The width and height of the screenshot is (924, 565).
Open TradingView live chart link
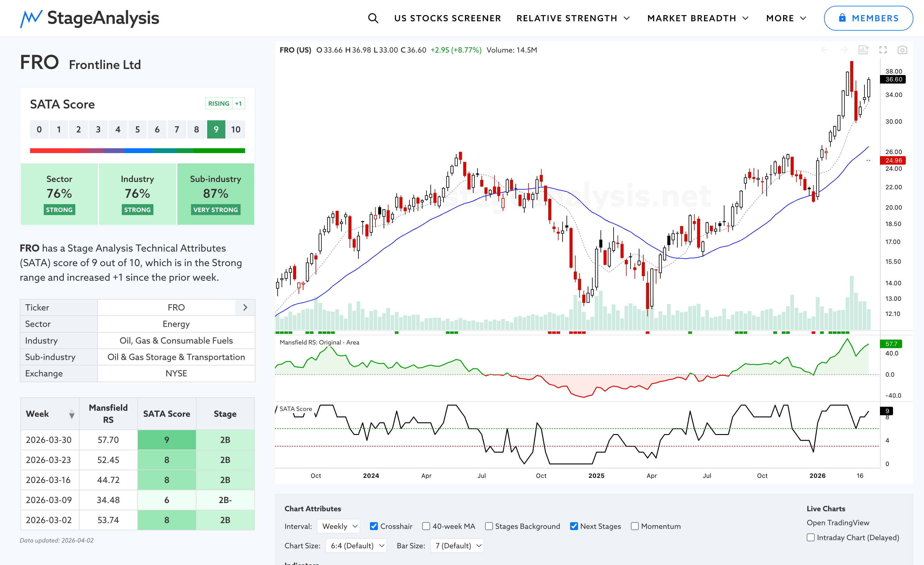point(837,522)
